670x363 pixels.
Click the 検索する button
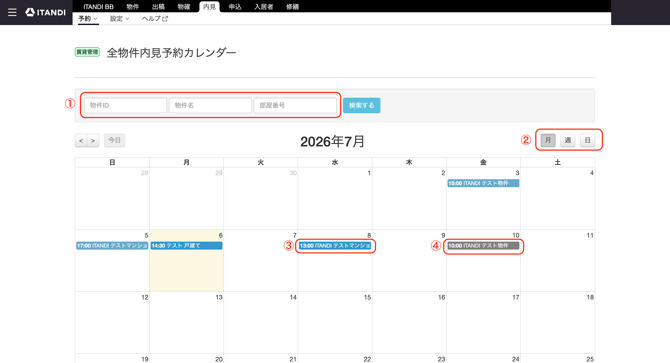click(x=361, y=105)
